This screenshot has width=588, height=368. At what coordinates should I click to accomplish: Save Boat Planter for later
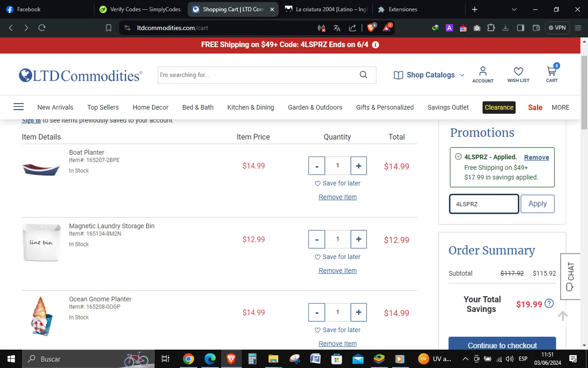point(338,183)
